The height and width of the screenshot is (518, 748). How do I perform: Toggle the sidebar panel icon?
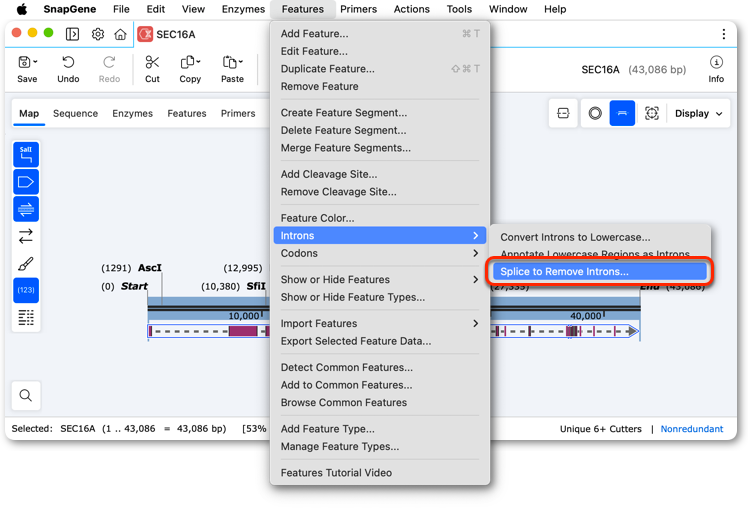point(72,34)
